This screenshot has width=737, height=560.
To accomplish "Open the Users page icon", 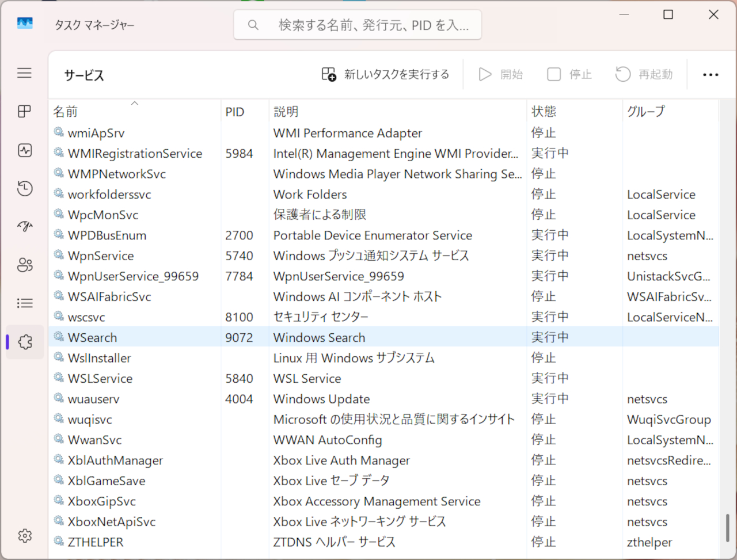I will click(24, 265).
